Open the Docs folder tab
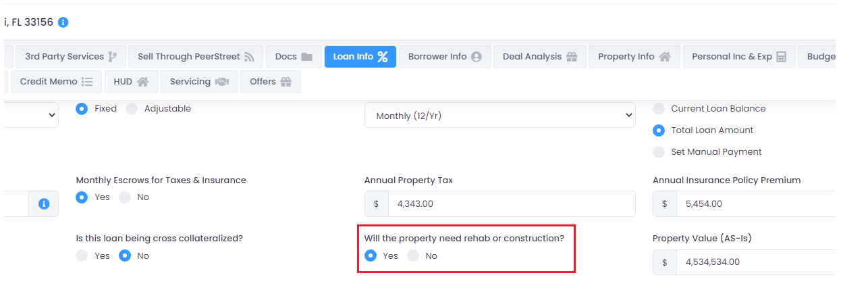The image size is (868, 292). (294, 57)
